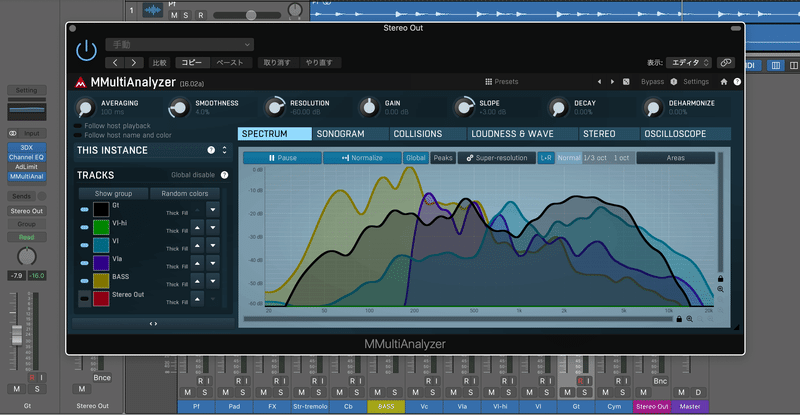Open TRACKS help icon
Screen dimensions: 800x415
click(x=224, y=175)
